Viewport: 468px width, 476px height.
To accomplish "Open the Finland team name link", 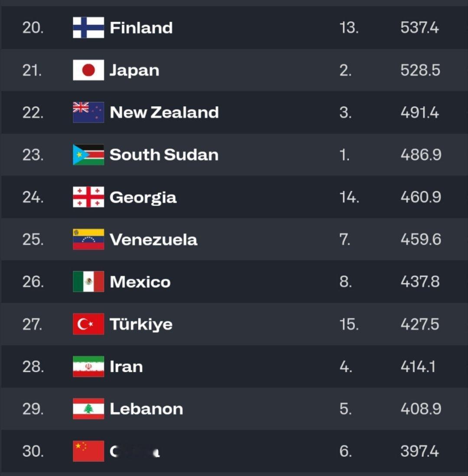I will (x=141, y=28).
